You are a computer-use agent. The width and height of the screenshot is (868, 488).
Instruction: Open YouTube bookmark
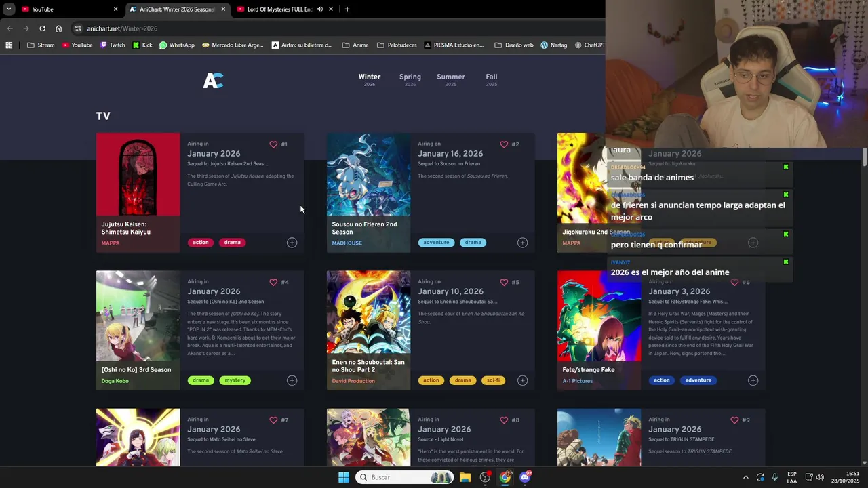(77, 45)
